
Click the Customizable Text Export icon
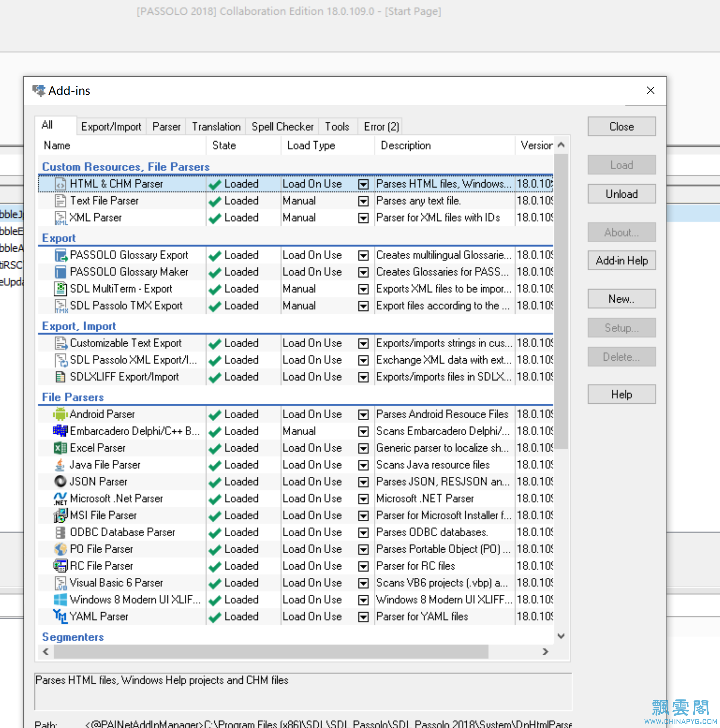point(60,343)
